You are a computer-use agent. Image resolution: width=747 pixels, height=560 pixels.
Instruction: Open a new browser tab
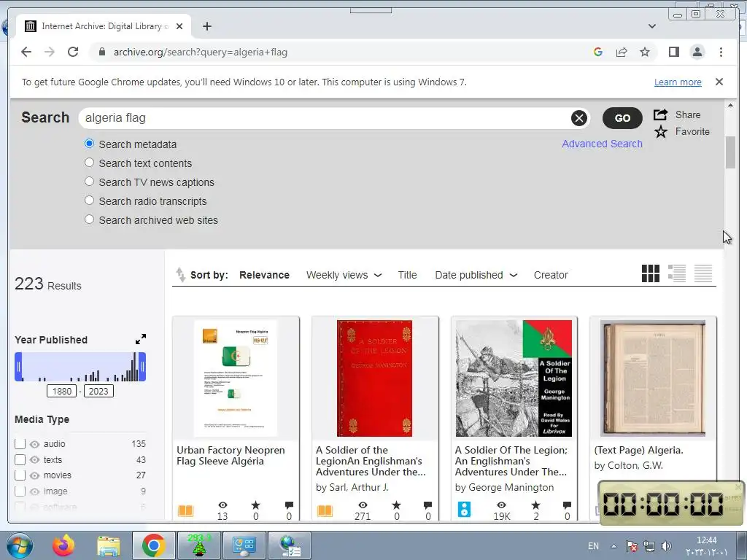point(206,26)
